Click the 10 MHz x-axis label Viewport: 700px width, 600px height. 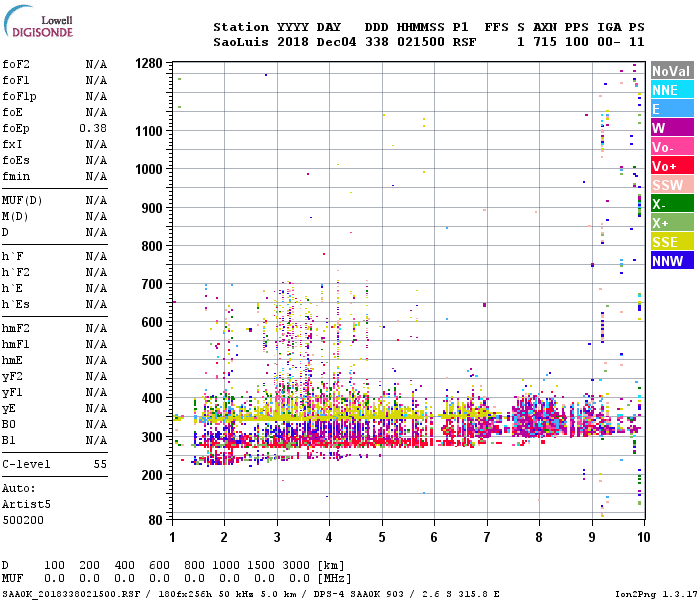tap(644, 537)
